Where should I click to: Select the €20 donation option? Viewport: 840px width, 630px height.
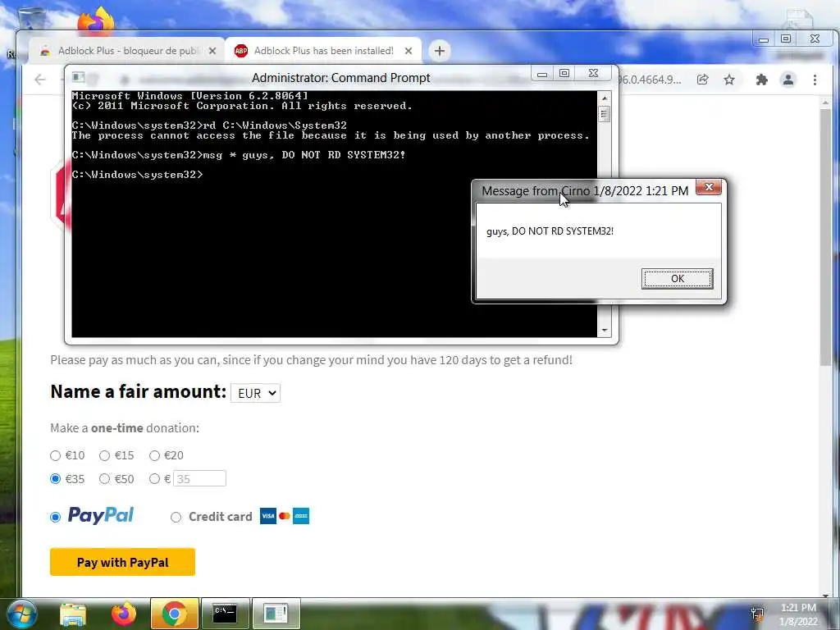point(154,456)
